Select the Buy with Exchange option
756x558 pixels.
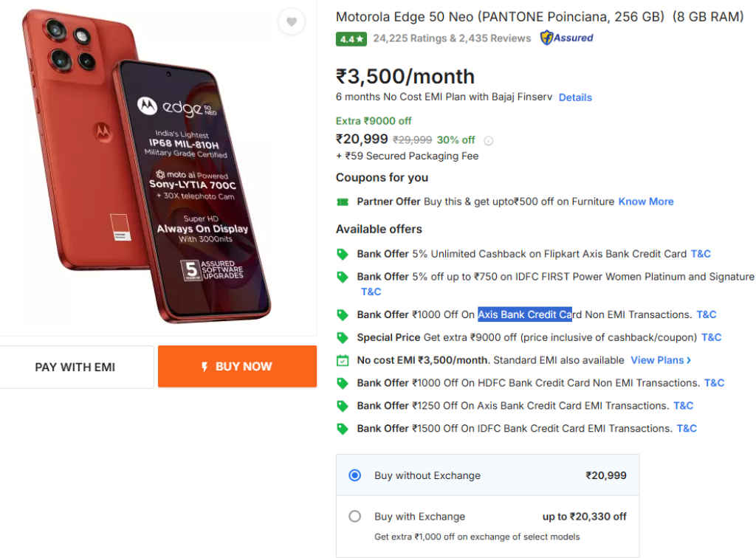(x=355, y=516)
